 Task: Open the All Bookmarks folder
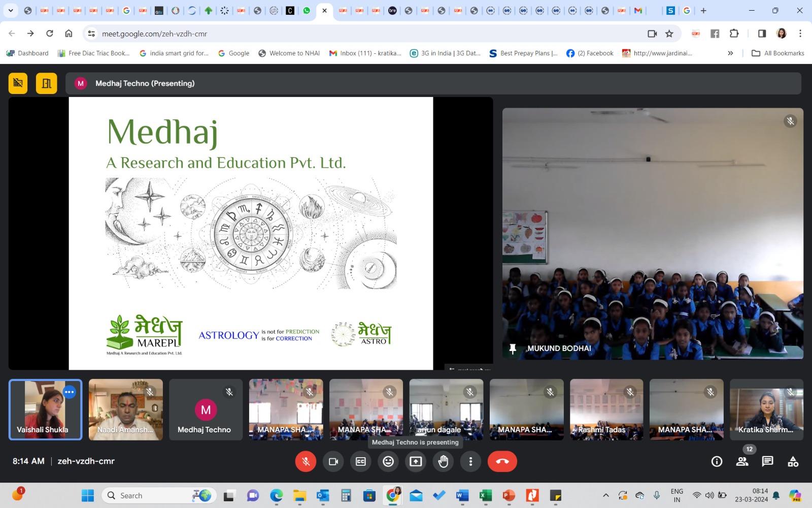click(x=778, y=53)
